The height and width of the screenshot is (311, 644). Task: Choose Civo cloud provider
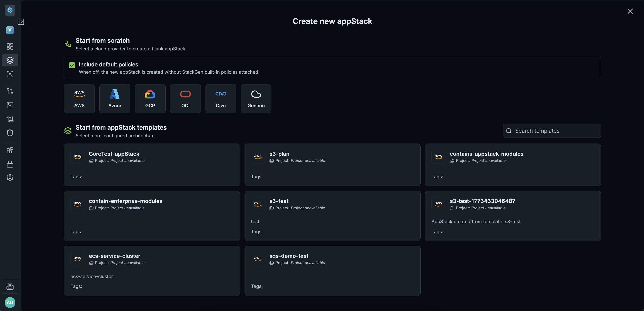(221, 99)
